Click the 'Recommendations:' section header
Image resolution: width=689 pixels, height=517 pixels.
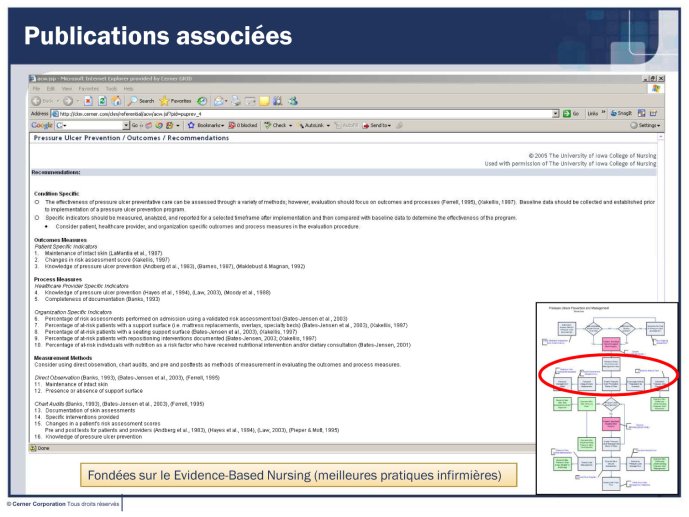click(x=56, y=172)
